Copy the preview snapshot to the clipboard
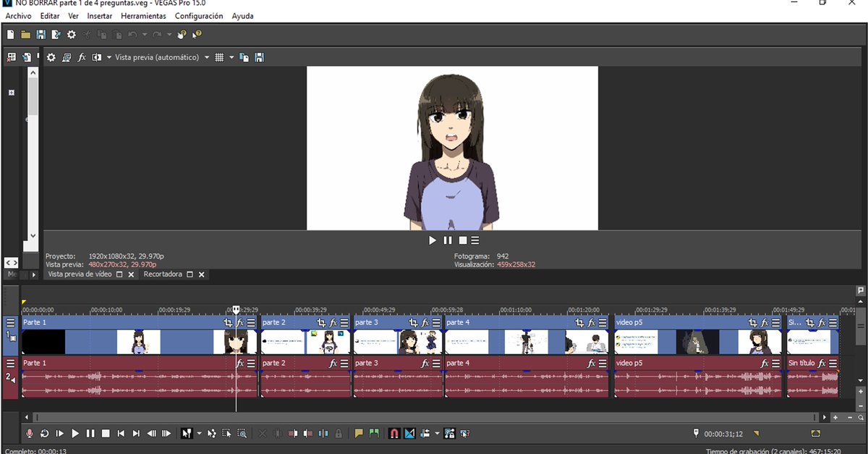The height and width of the screenshot is (454, 868). click(244, 57)
